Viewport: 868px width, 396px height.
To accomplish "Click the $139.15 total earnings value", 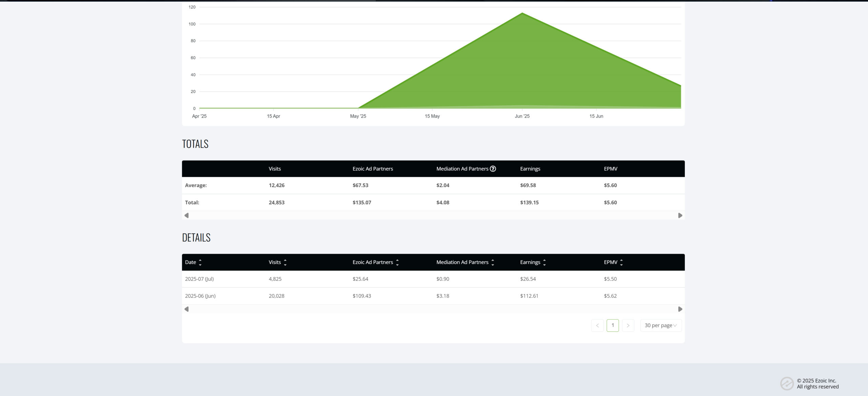I will pos(529,203).
